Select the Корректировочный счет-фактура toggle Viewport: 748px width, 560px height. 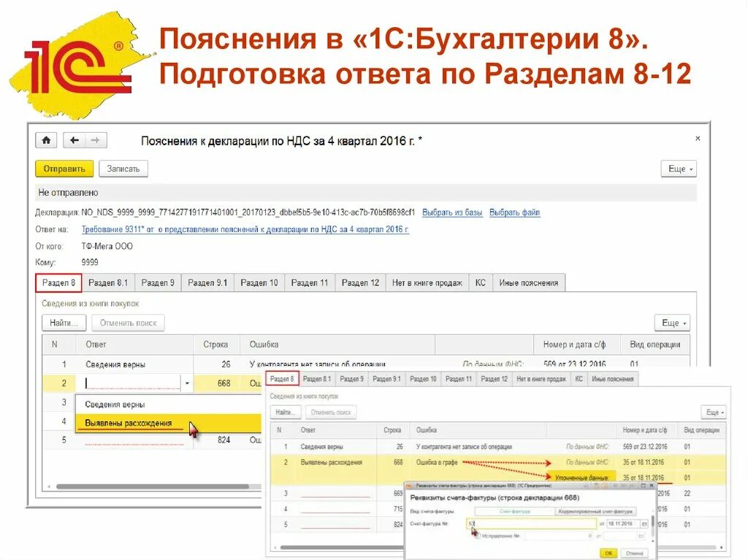tap(595, 511)
